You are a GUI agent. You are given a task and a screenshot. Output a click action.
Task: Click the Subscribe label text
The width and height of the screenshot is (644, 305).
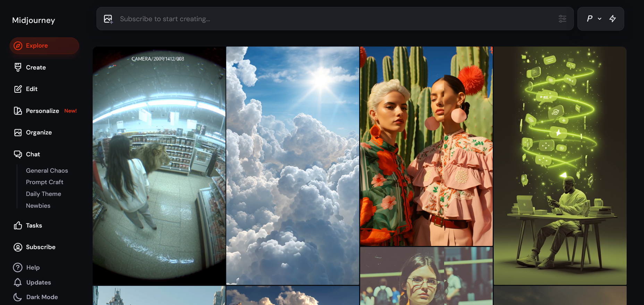point(41,247)
